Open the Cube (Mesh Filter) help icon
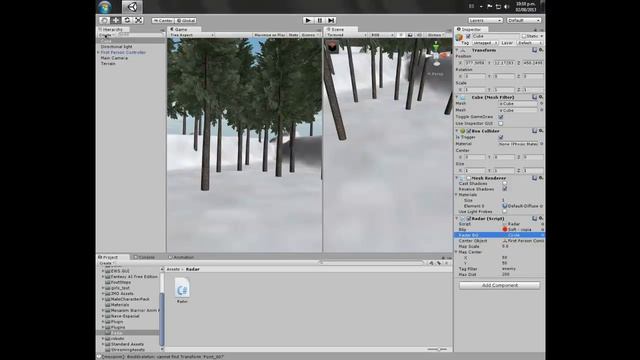Viewport: 640px width, 360px height. point(534,97)
